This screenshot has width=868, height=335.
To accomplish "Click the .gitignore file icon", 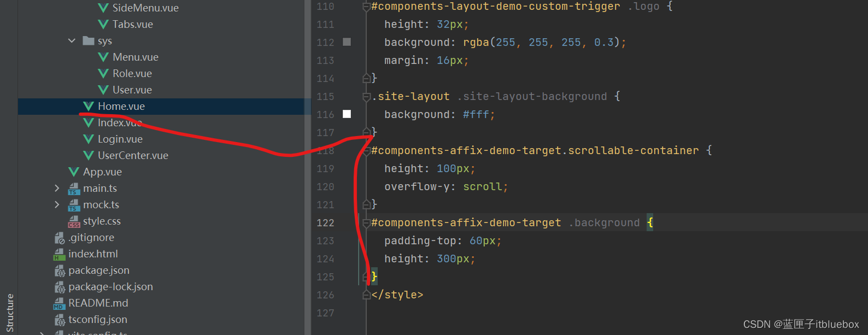I will (x=60, y=238).
